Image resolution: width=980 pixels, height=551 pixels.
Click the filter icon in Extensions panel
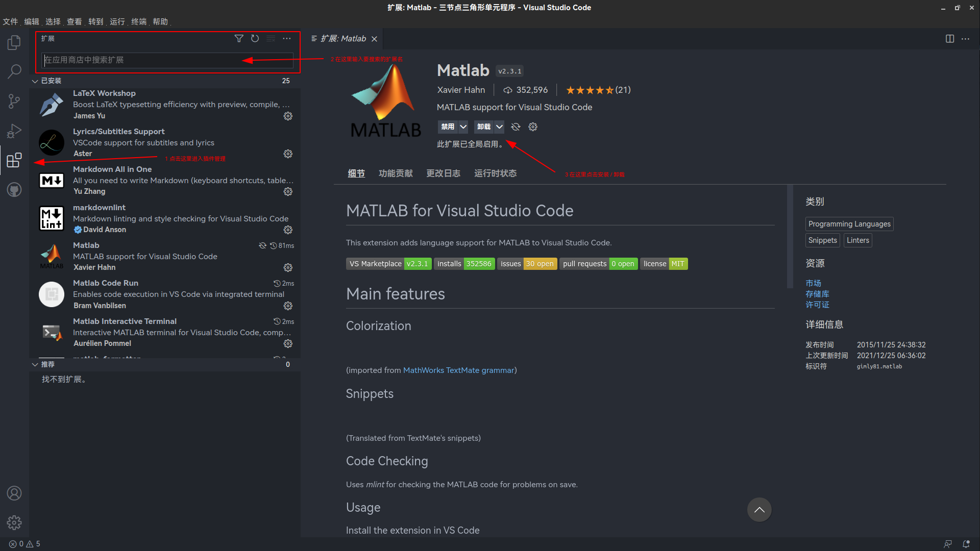pyautogui.click(x=239, y=38)
